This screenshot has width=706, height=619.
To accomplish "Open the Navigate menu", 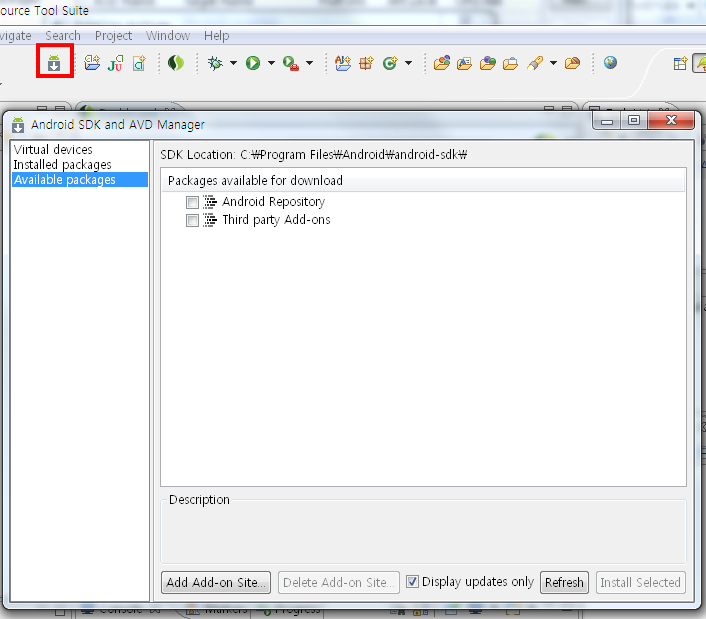I will tap(15, 36).
